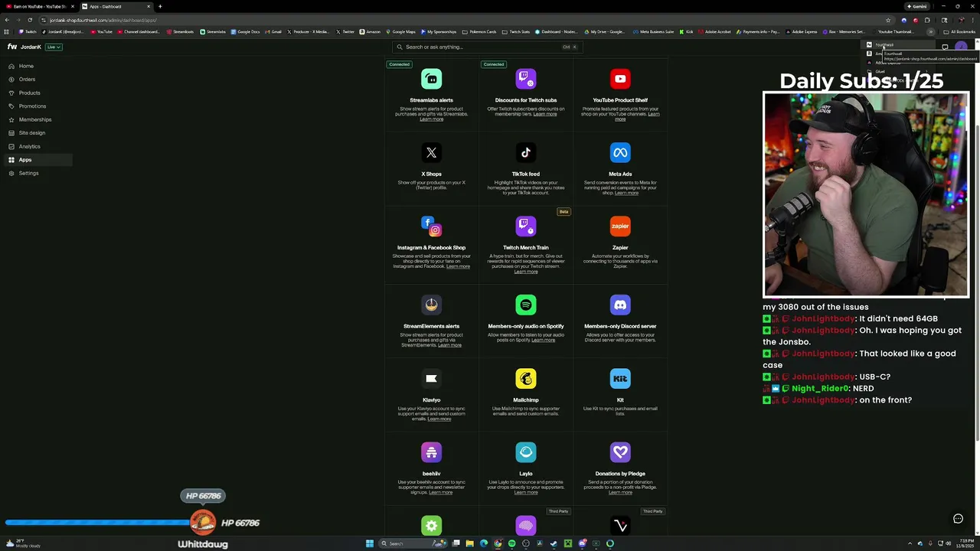Open the Twitch bookmark in bookmarks bar

point(28,31)
